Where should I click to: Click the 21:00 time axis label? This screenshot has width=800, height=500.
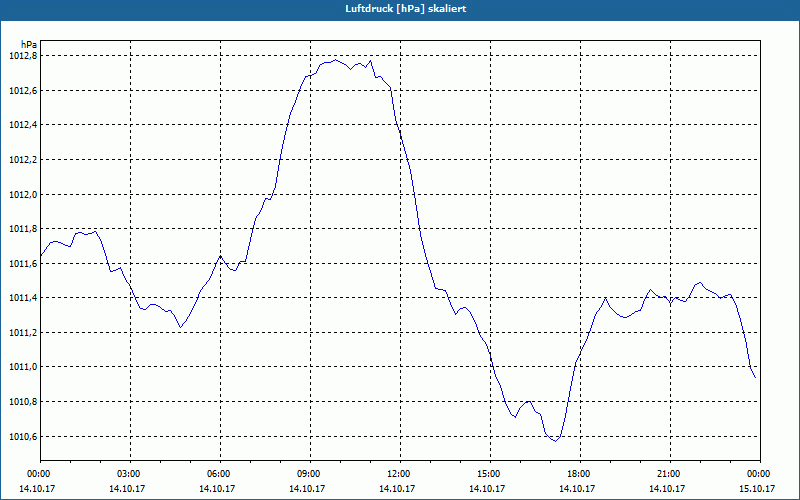click(667, 474)
